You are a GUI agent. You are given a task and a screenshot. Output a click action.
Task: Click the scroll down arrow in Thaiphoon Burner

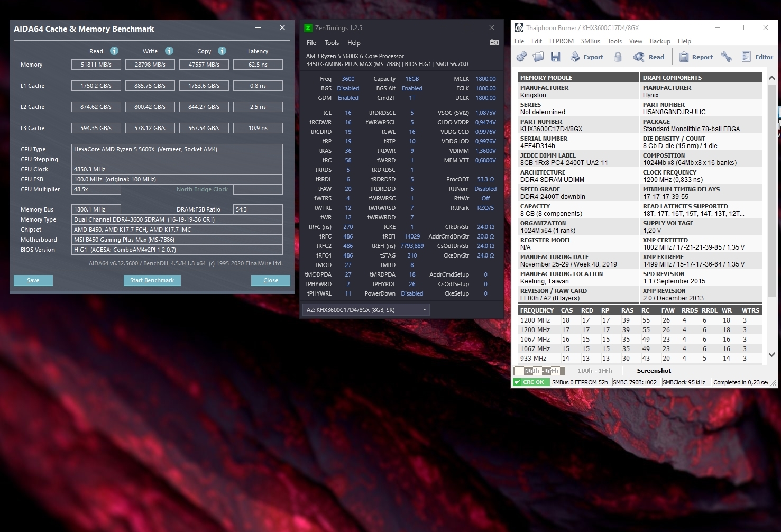[x=771, y=354]
